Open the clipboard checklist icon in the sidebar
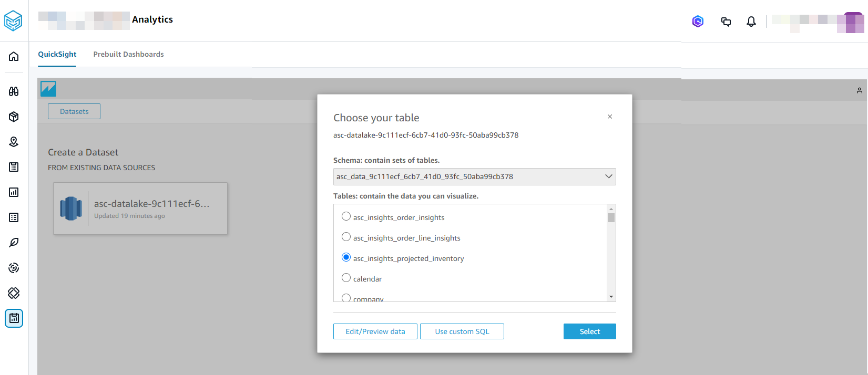868x375 pixels. [14, 167]
